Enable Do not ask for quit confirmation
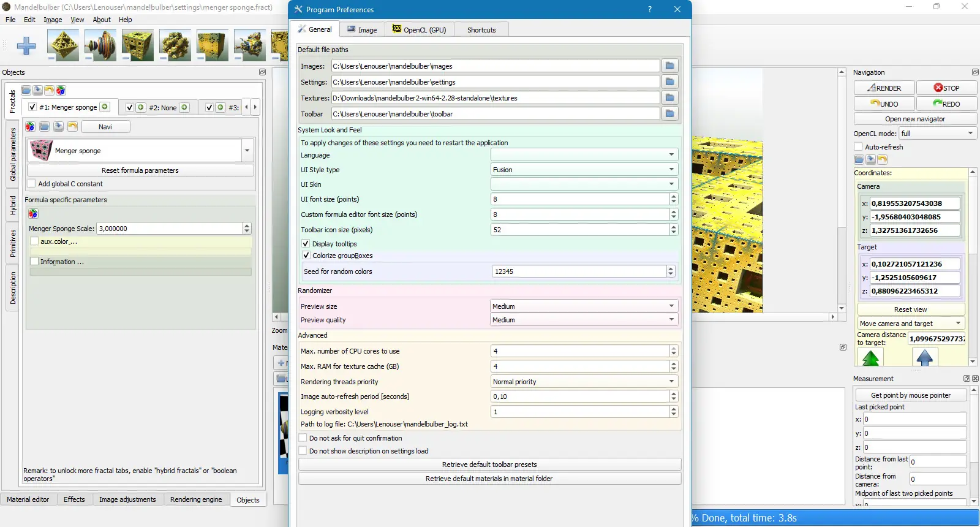This screenshot has width=980, height=527. click(303, 438)
